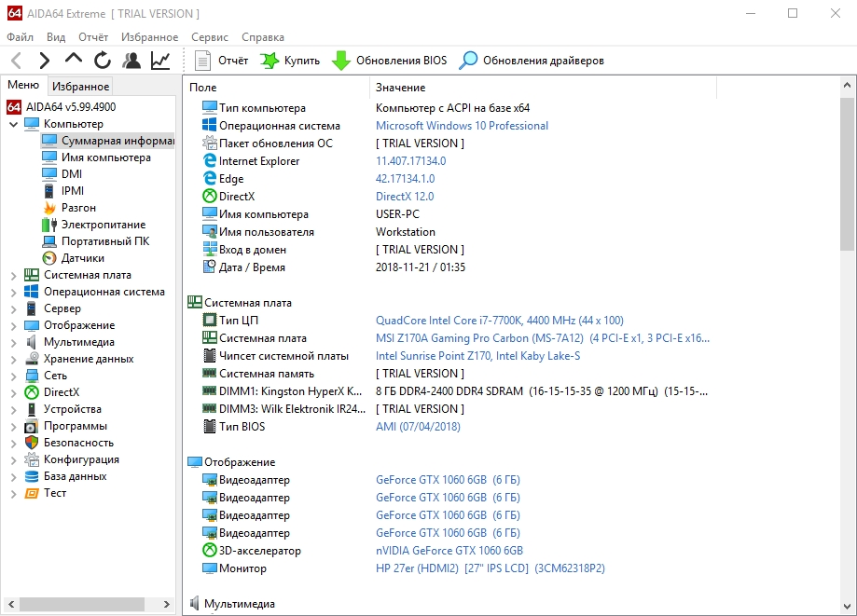
Task: Open the Избранное menu in menu bar
Action: [150, 37]
